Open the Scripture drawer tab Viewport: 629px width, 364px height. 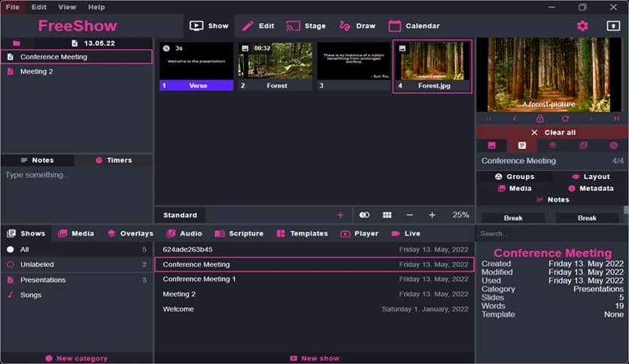[239, 234]
